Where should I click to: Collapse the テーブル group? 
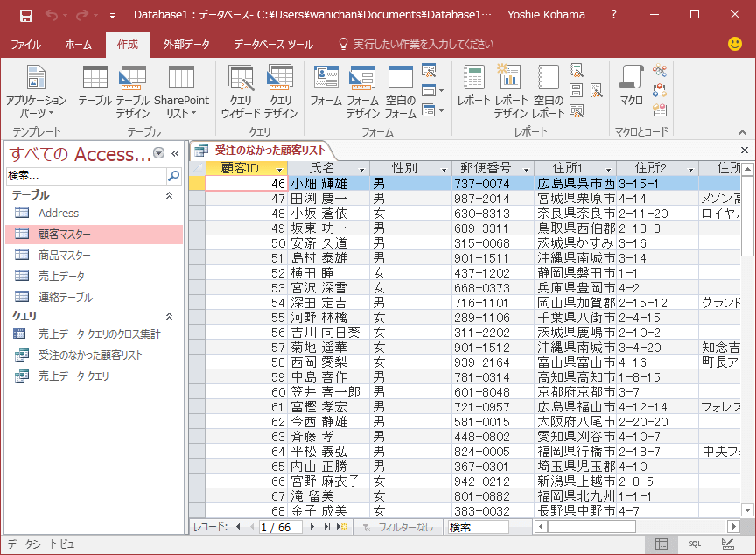coord(169,195)
